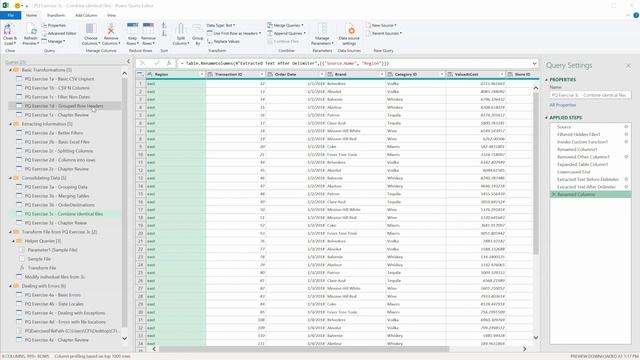Screen dimensions: 640x360
Task: Collapse the Queries pane with the arrow
Action: 128,62
